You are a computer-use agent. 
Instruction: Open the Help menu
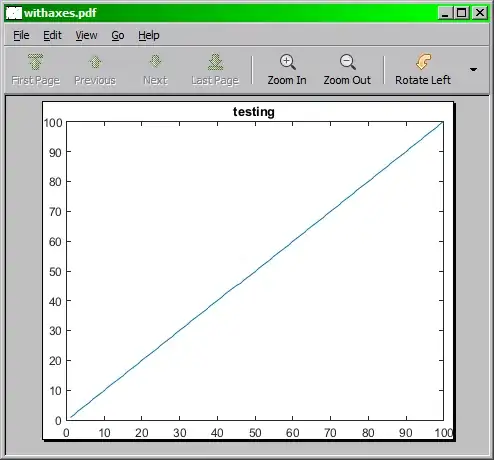tap(149, 35)
